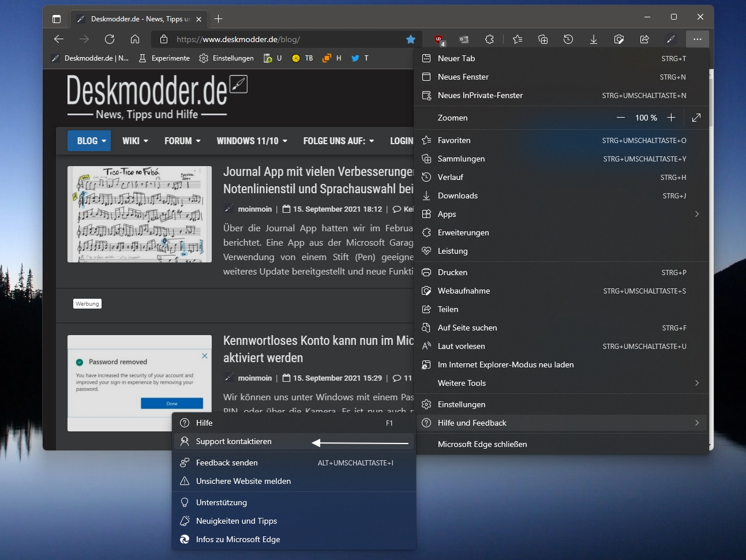
Task: Select Laut vorlesen
Action: [x=561, y=346]
